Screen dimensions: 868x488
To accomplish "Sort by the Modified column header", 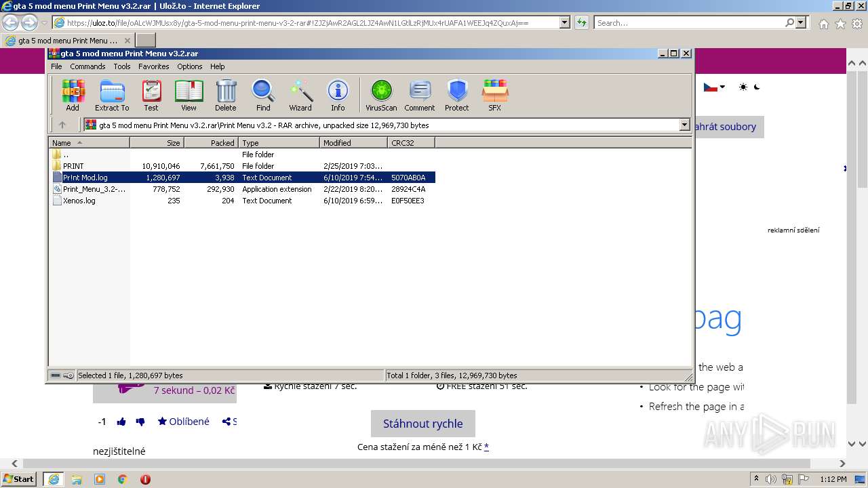I will pos(353,142).
